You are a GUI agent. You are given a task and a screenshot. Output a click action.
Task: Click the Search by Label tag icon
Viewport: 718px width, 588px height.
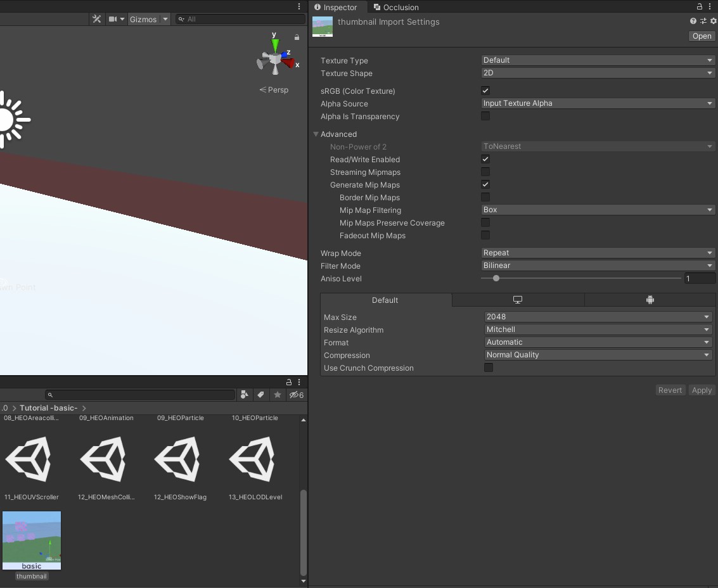pyautogui.click(x=261, y=395)
